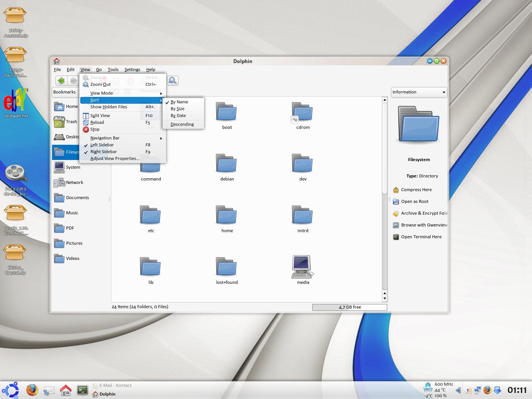Select the debian folder icon
Screen dimensions: 532x399
[x=226, y=163]
